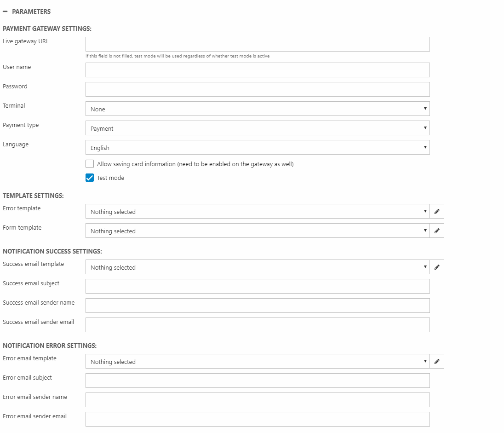This screenshot has height=433, width=504.
Task: Click the edit pencil for Success email template
Action: pos(437,267)
